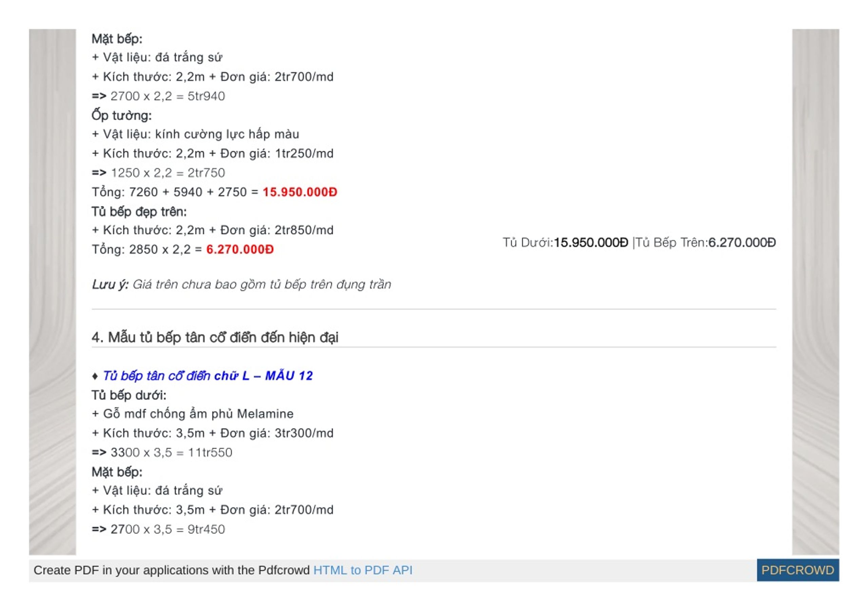Click the Lưu ý note about ceiling cabinets

click(x=241, y=284)
